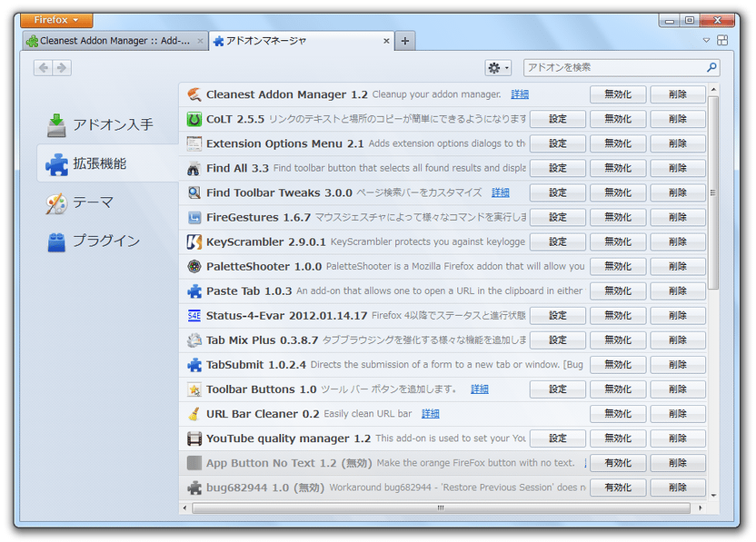Click the vertical scrollbar thumb

(x=713, y=192)
